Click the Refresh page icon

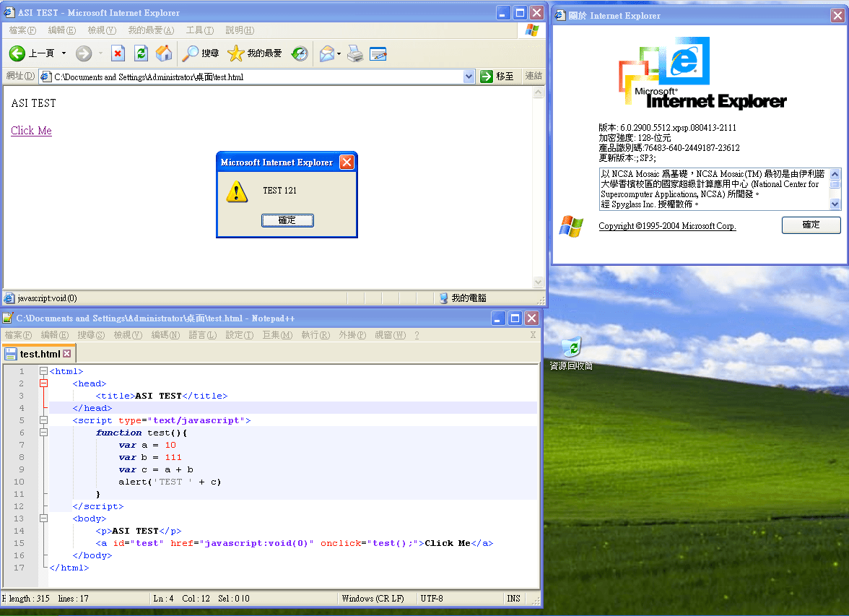tap(141, 53)
